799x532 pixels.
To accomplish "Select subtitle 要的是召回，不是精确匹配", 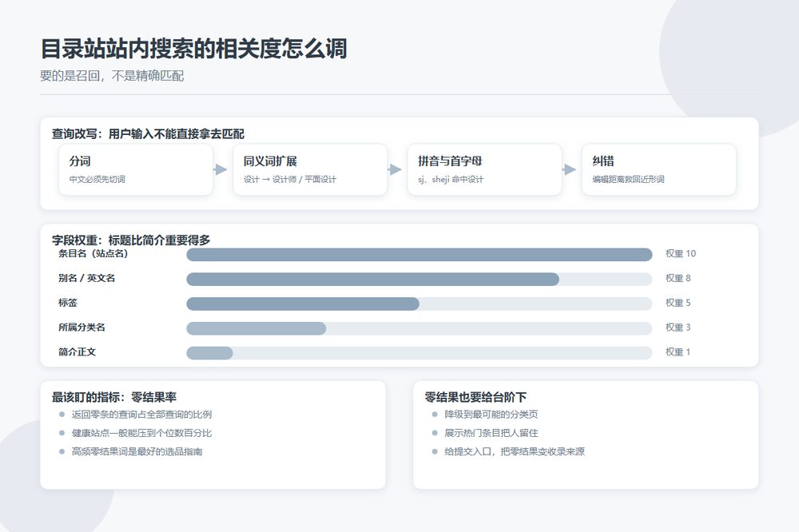I will tap(112, 76).
